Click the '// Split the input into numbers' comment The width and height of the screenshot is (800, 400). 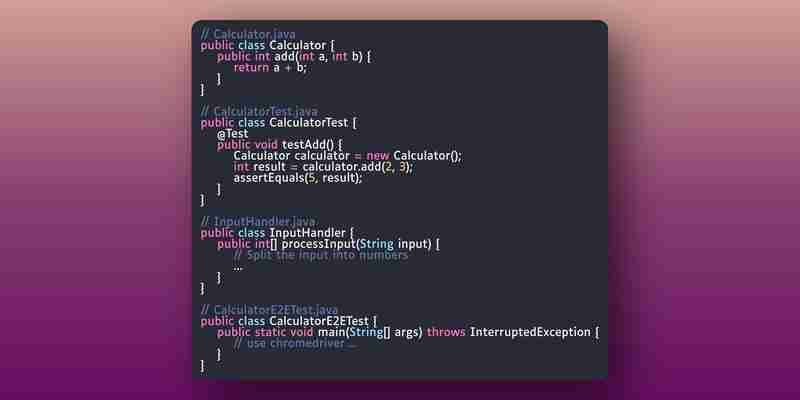(x=320, y=255)
